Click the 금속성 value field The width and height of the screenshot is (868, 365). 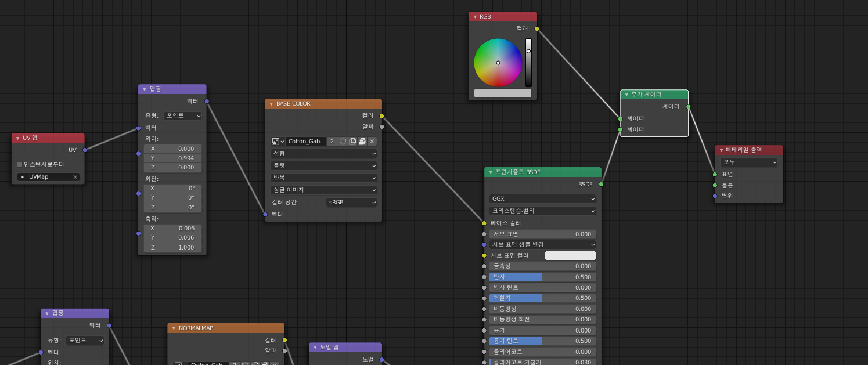pos(543,266)
